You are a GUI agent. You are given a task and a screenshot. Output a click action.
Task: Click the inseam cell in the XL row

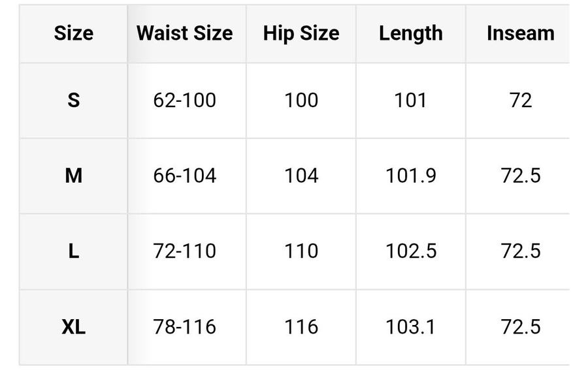pyautogui.click(x=520, y=327)
